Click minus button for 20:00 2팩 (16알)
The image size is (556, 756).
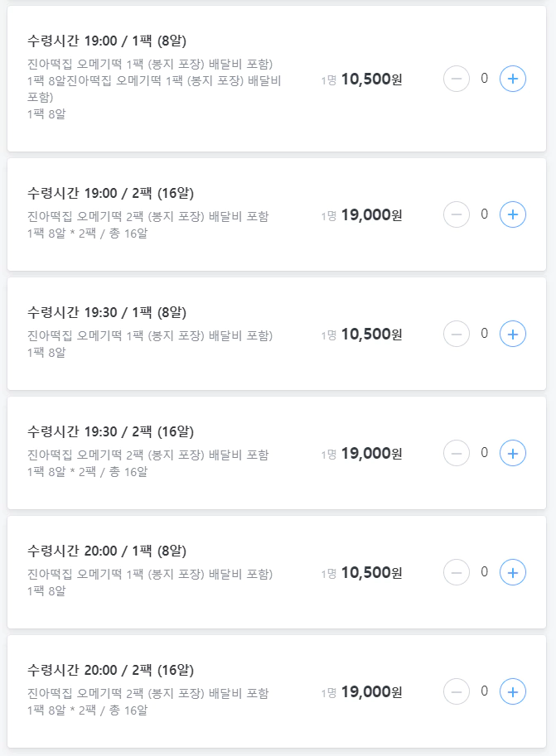(x=457, y=691)
